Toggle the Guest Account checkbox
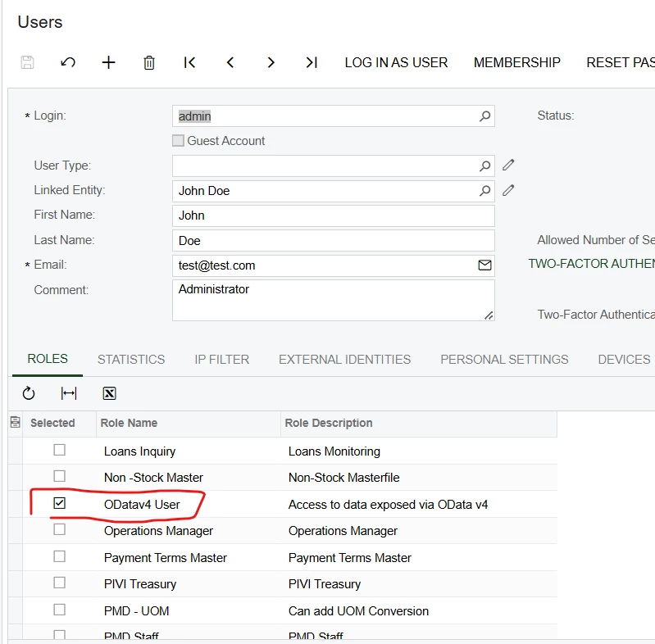The width and height of the screenshot is (655, 644). 179,140
